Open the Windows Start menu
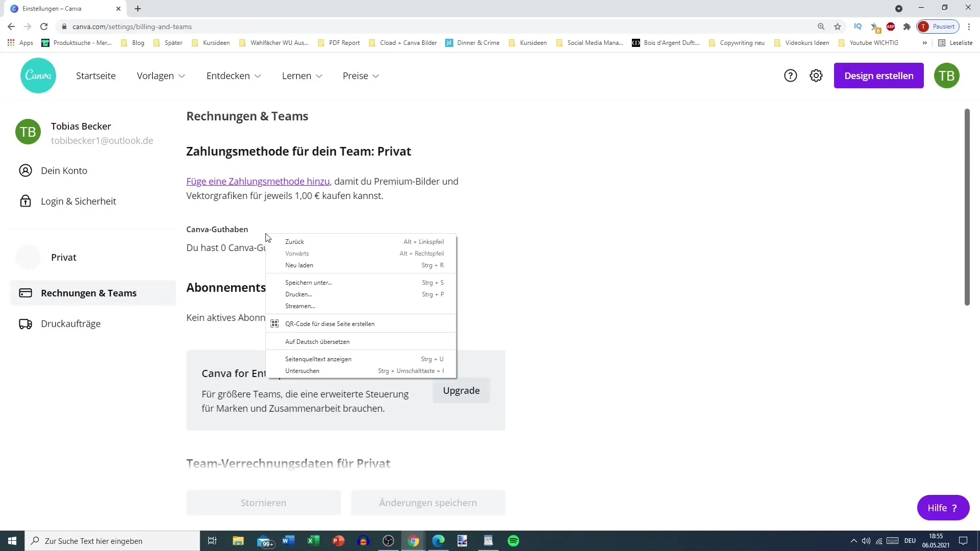Screen dimensions: 980x551 (x=12, y=541)
